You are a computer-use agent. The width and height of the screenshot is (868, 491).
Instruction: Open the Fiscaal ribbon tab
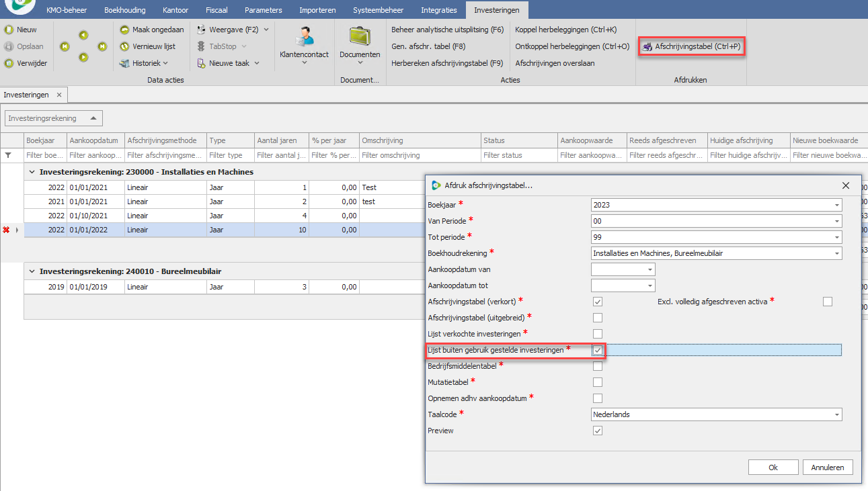pos(216,10)
